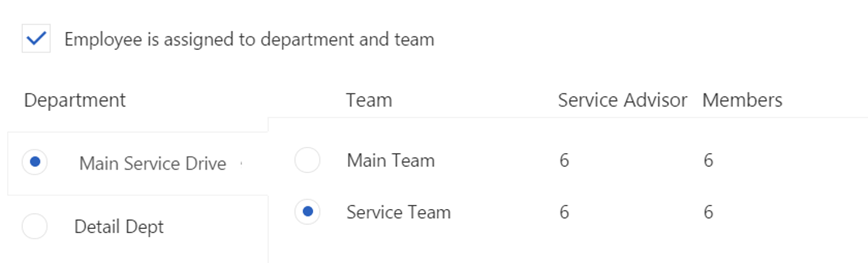The width and height of the screenshot is (868, 263).
Task: Click the Service Team name text
Action: (398, 212)
